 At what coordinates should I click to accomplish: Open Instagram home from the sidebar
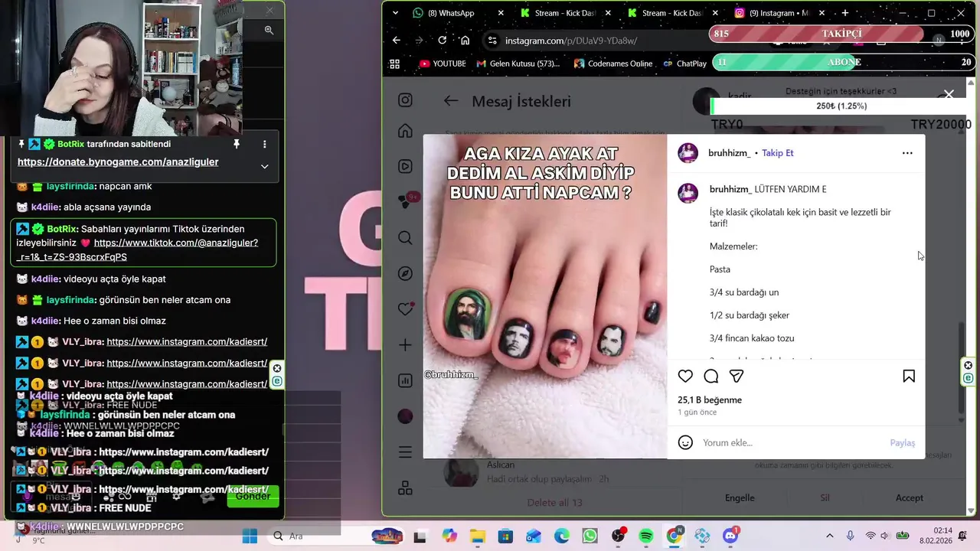pyautogui.click(x=405, y=131)
